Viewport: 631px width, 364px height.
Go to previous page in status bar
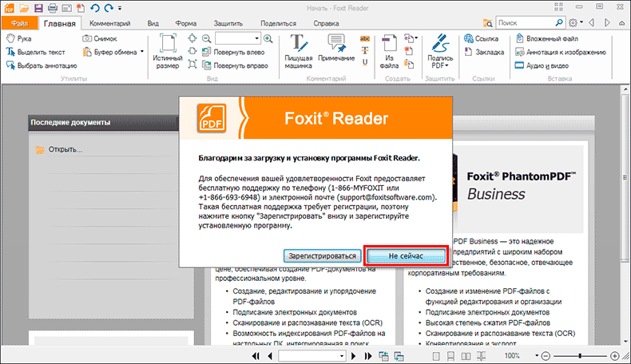[270, 356]
